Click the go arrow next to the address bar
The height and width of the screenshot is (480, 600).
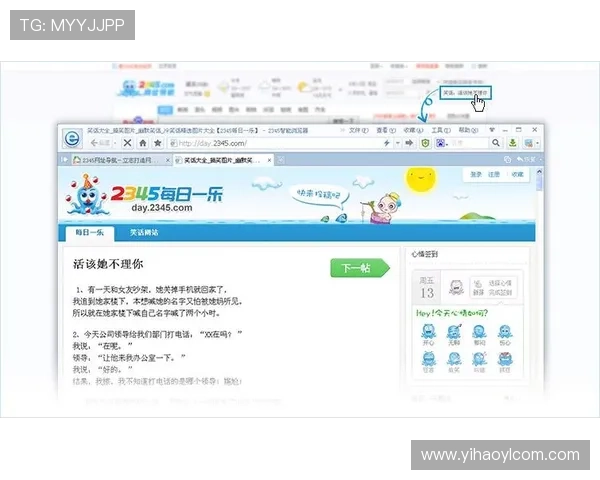click(409, 143)
